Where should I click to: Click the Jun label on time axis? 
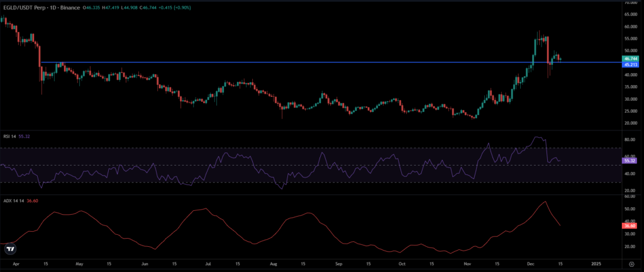144,263
